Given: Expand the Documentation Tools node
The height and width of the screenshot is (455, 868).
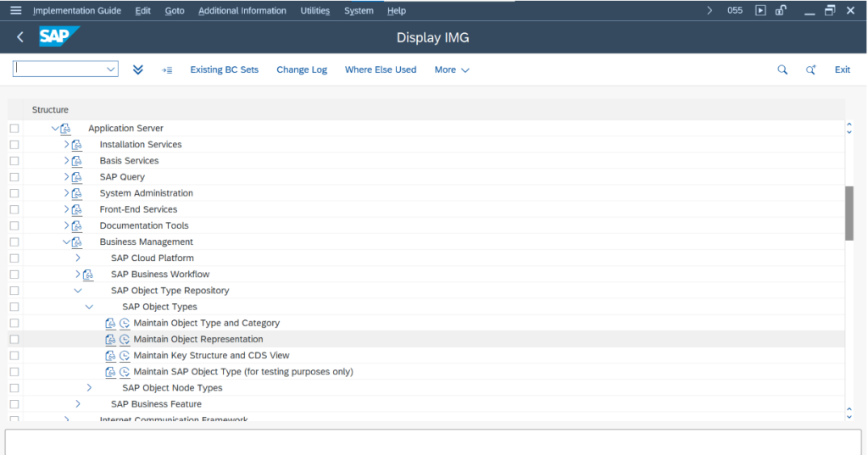Looking at the screenshot, I should pyautogui.click(x=66, y=226).
